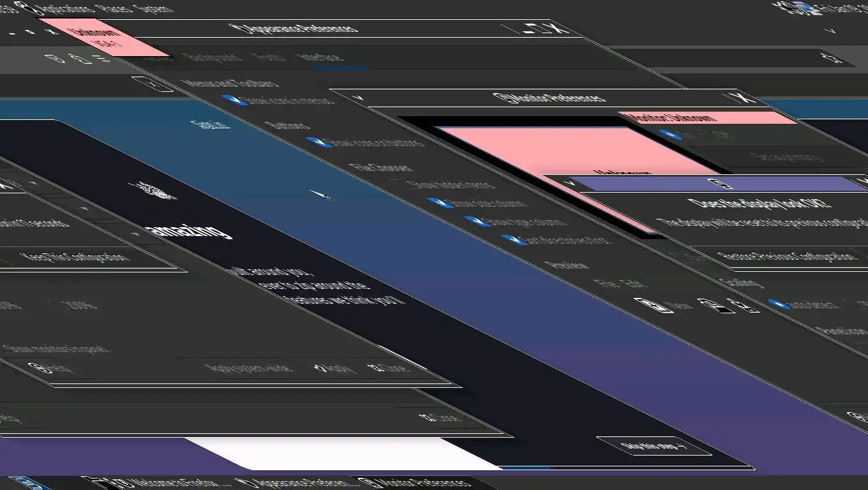Switch to the Background tab in Appearance Preferences
Screen dimensions: 868x490
[x=213, y=57]
